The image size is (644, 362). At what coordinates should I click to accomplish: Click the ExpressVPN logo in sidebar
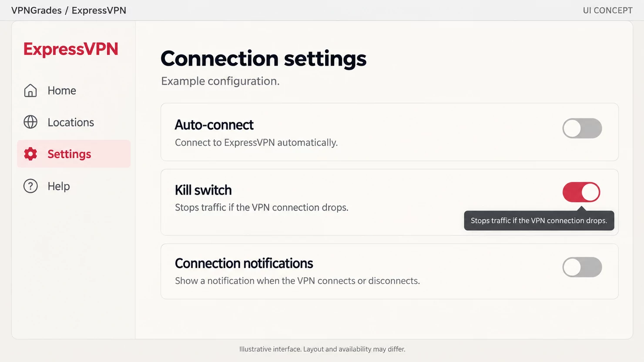[71, 50]
